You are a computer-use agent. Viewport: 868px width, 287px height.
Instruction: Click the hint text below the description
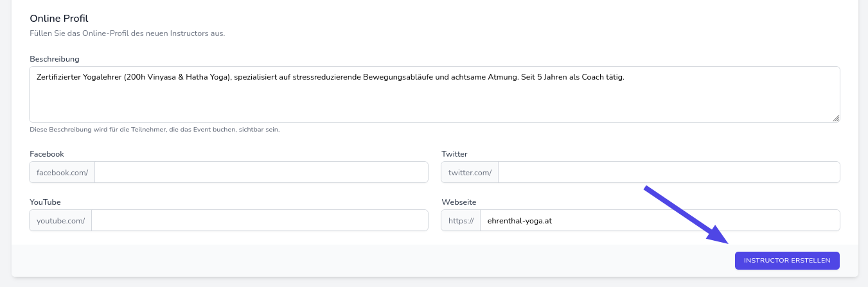[x=154, y=130]
